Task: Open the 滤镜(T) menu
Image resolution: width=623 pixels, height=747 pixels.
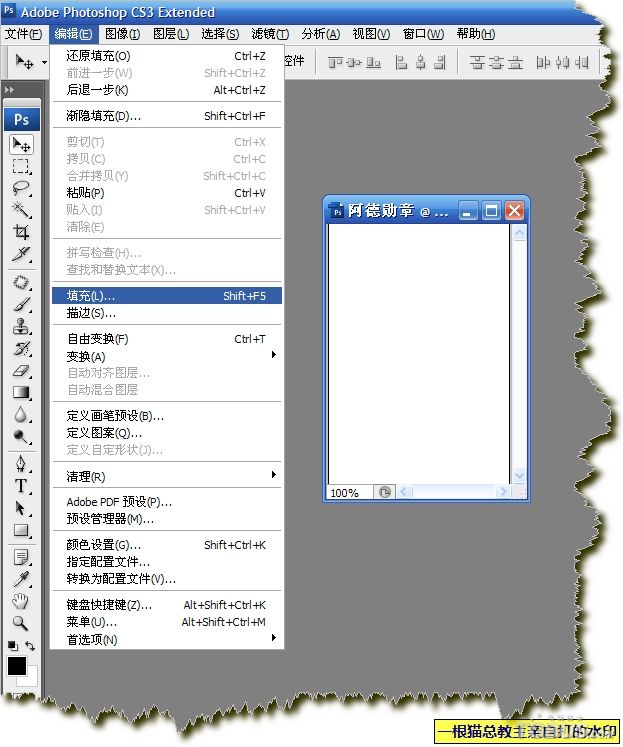Action: [x=270, y=34]
